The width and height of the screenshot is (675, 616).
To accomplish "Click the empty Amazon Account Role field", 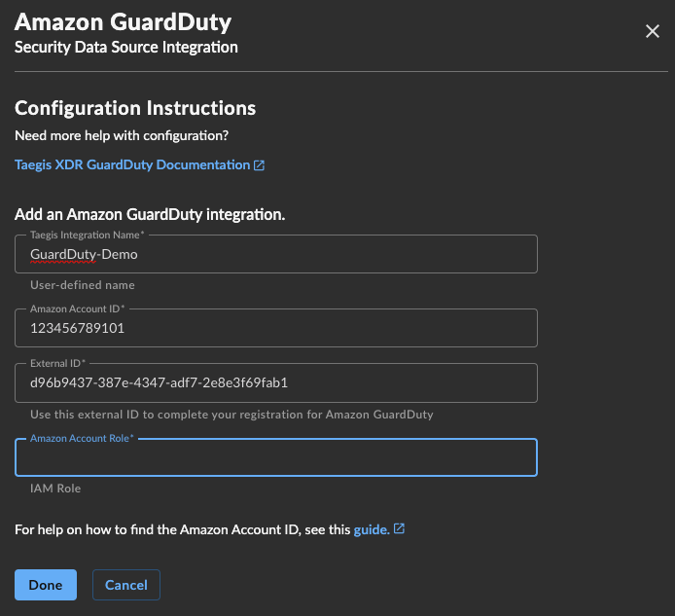I will (276, 457).
